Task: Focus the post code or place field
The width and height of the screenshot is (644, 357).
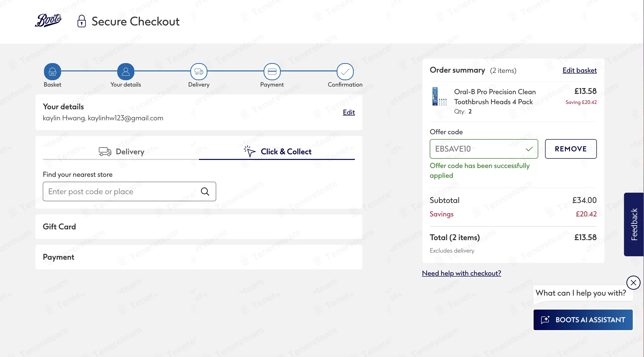Action: pyautogui.click(x=129, y=191)
